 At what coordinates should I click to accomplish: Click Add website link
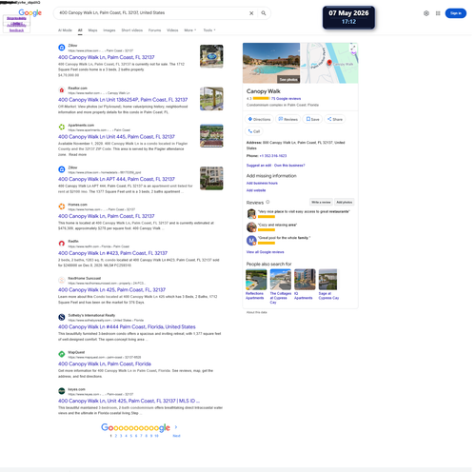coord(256,190)
